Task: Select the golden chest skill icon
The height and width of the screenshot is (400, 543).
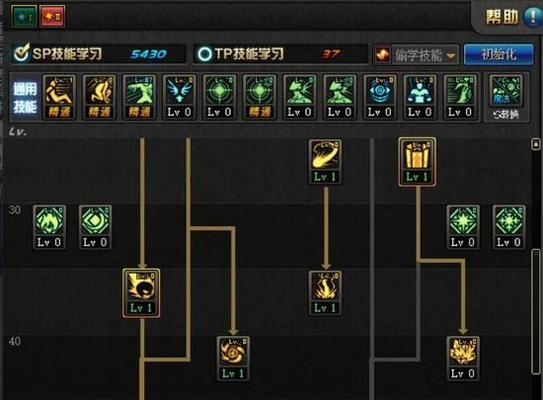Action: pyautogui.click(x=417, y=162)
